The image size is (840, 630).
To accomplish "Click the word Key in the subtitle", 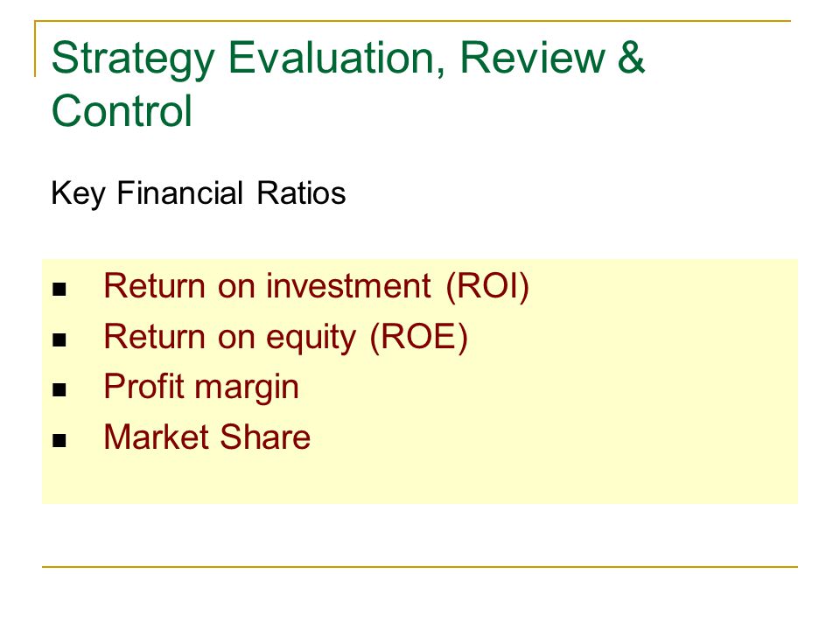I will pos(78,194).
